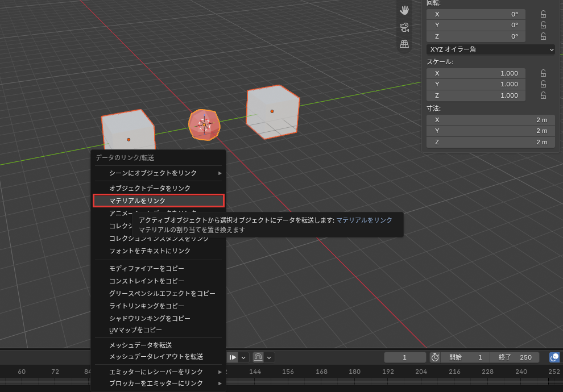
Task: Expand the ブロッカーをエミッターにリンク submenu
Action: coord(158,383)
